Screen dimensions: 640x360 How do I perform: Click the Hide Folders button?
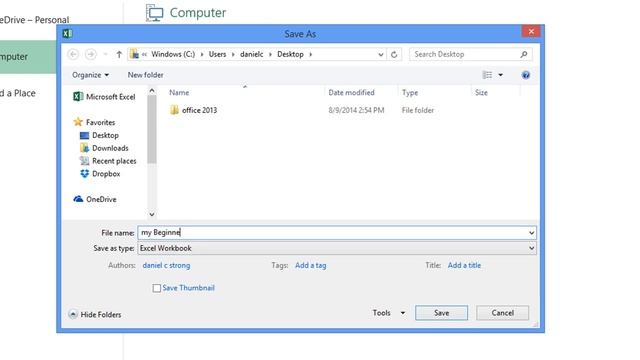point(95,314)
